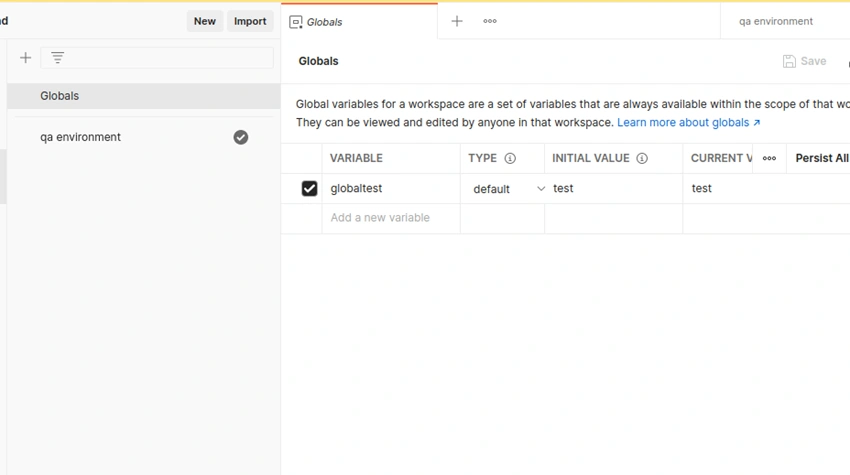Click the current value cell containing test
Image resolution: width=850 pixels, height=475 pixels.
tap(767, 189)
